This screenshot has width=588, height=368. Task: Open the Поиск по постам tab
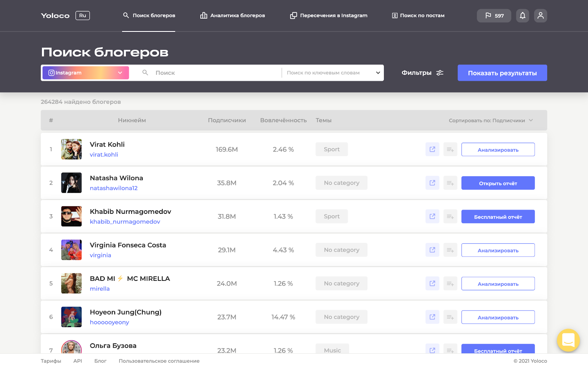point(418,15)
